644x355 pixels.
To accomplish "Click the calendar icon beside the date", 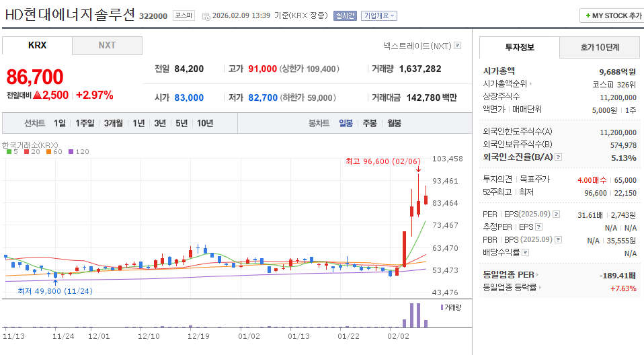I will 206,16.
